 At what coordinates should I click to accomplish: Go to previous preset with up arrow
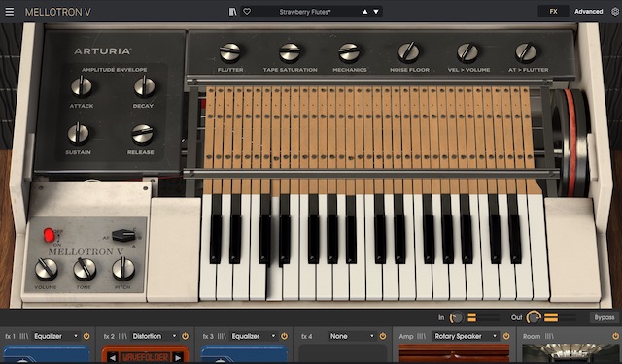pyautogui.click(x=365, y=12)
